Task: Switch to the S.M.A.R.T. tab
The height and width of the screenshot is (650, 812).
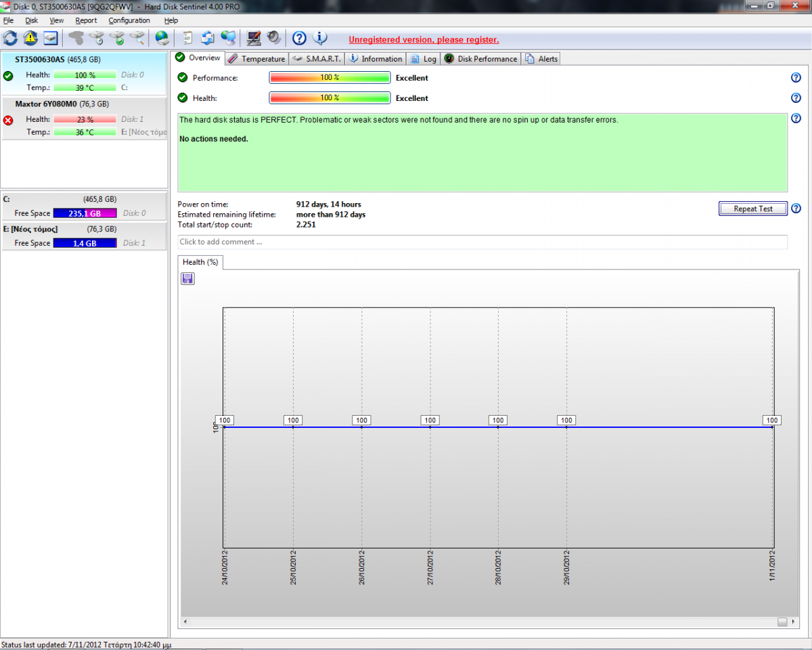Action: pos(317,59)
